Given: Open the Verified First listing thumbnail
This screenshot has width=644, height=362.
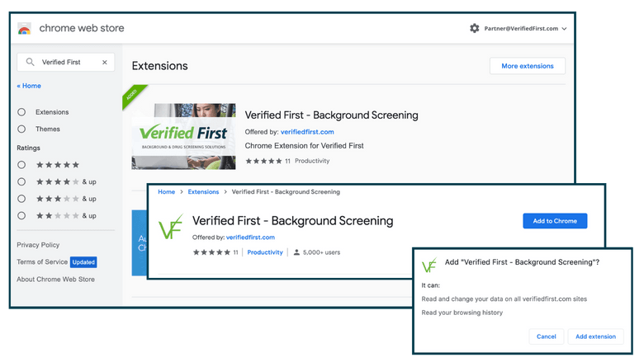Looking at the screenshot, I should pos(183,137).
